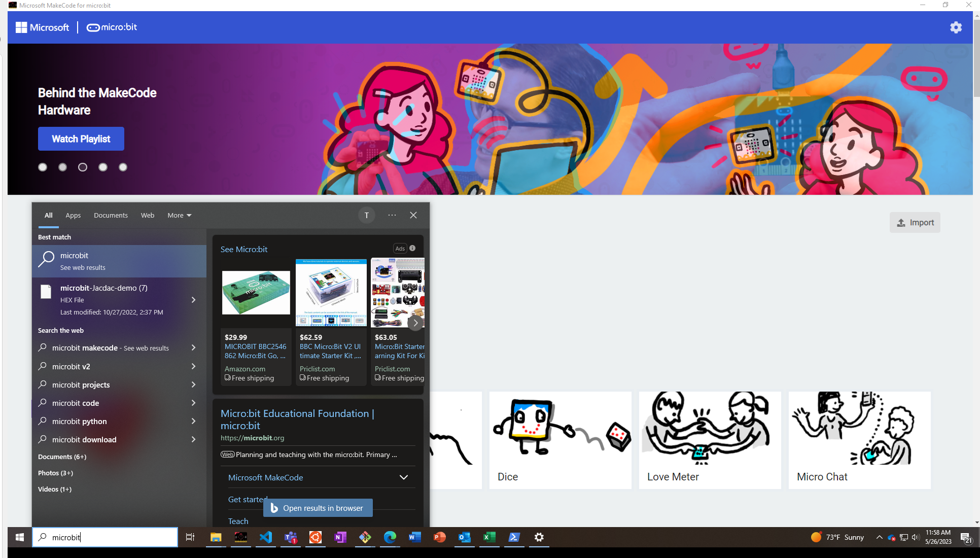Open the More dropdown in the search panel
This screenshot has width=980, height=558.
pos(179,215)
